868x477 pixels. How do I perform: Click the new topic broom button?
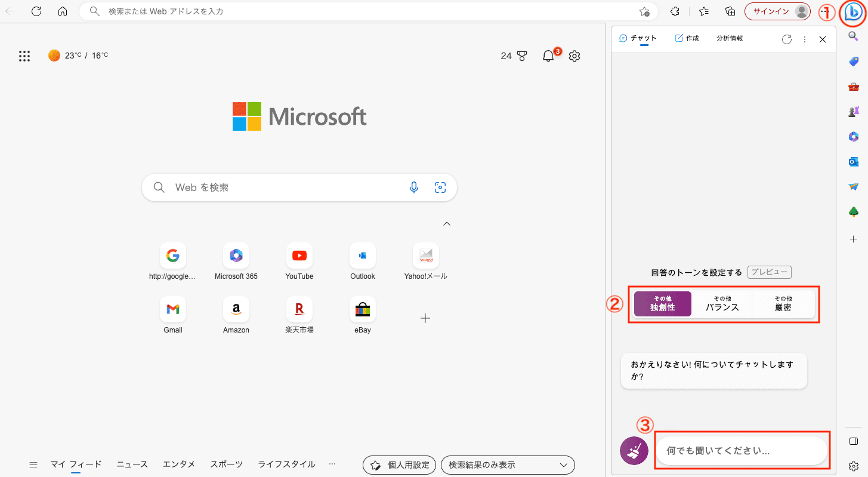coord(634,450)
